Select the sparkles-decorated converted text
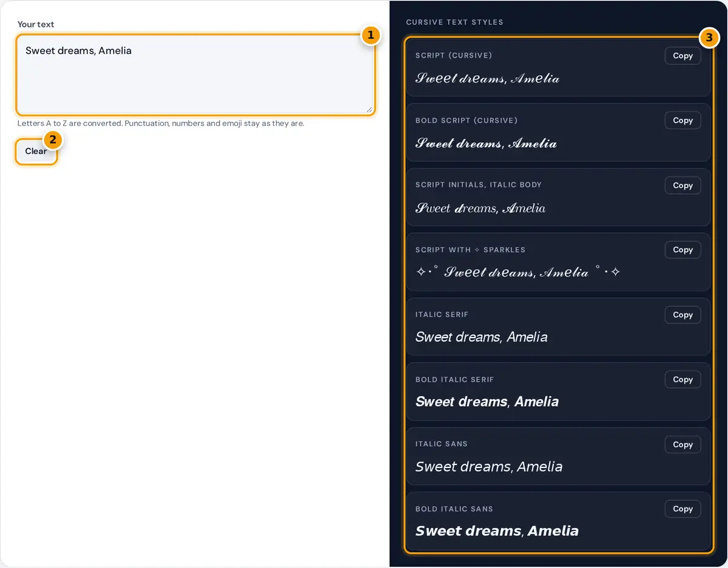The image size is (728, 568). point(518,272)
